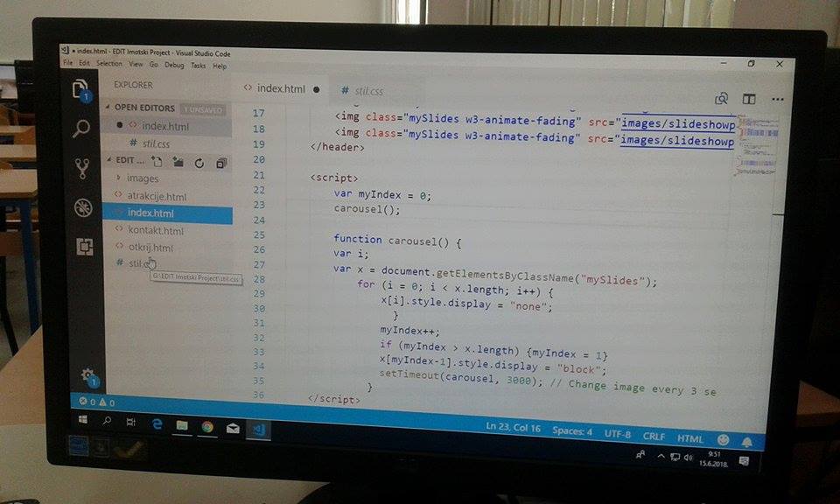840x504 pixels.
Task: Open atrakcije.html in the file tree
Action: (157, 197)
